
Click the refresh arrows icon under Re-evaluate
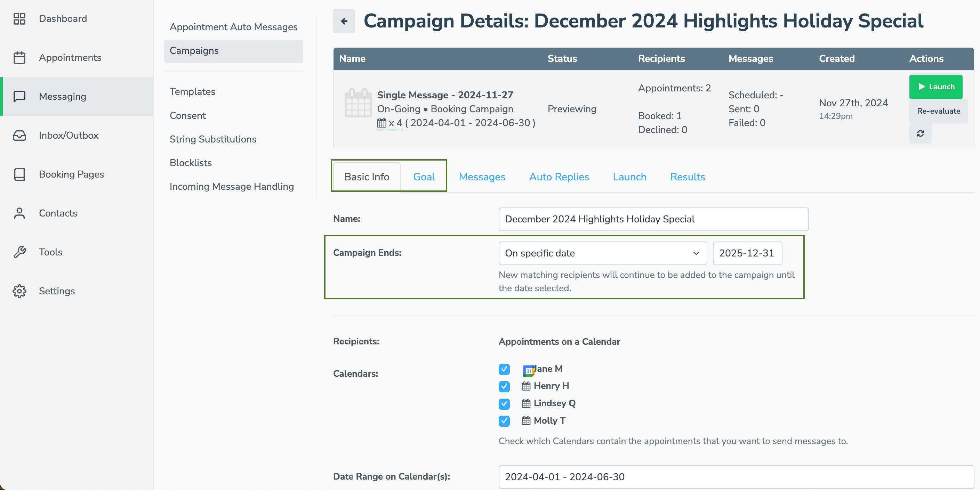click(x=920, y=133)
